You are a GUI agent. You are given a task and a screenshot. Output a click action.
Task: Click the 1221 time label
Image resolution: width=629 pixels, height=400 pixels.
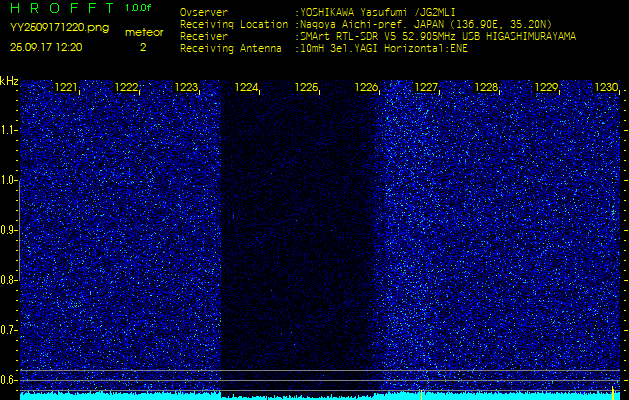click(x=66, y=87)
